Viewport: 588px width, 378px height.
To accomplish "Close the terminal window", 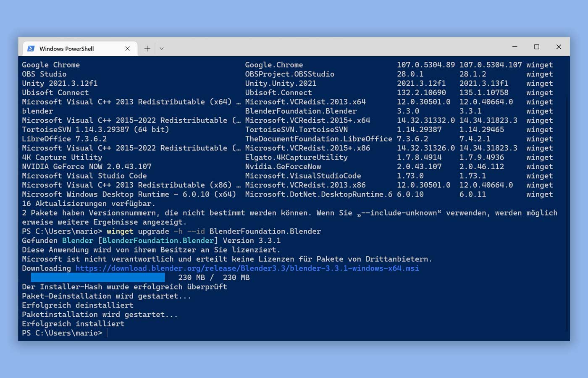I will coord(559,47).
